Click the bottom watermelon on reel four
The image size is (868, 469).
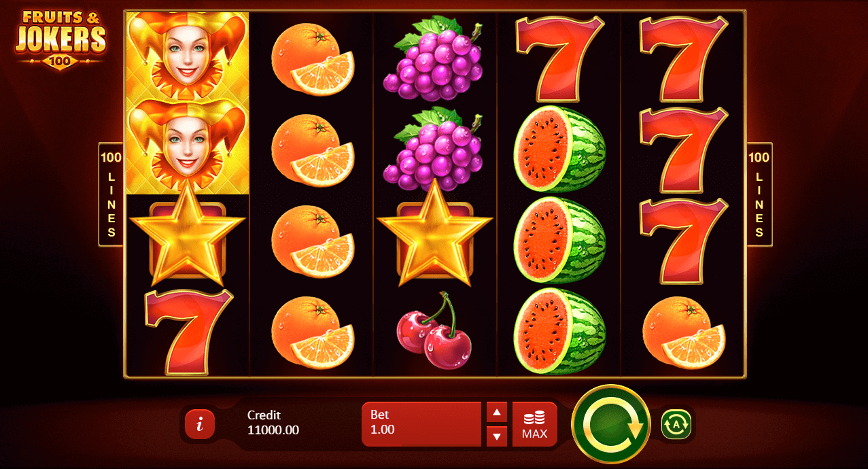[559, 332]
